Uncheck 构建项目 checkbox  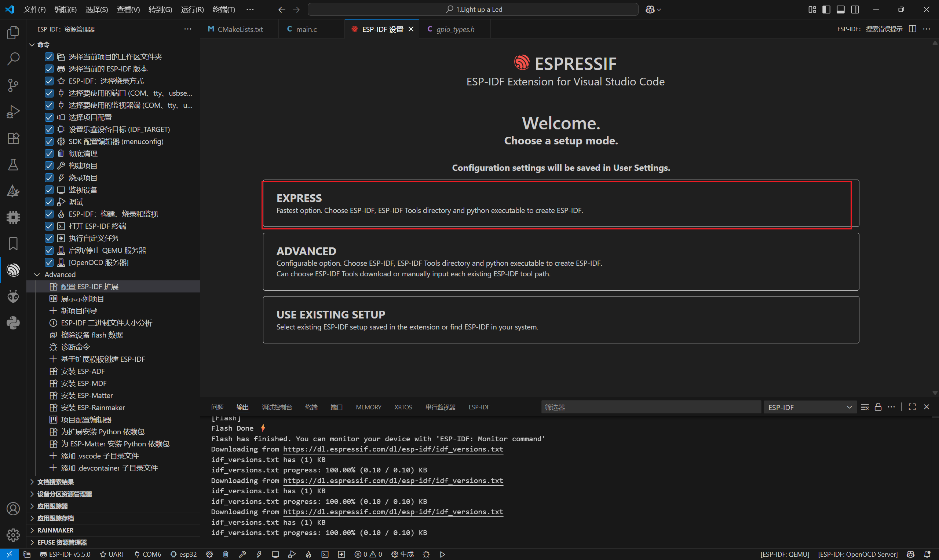click(x=49, y=166)
